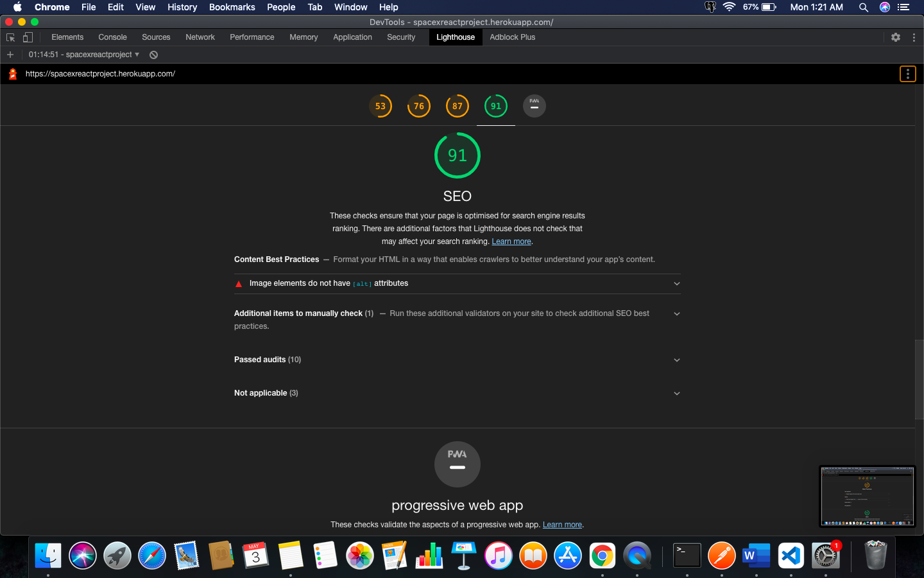Switch to the Console tab
Screen dimensions: 924x578
tap(112, 37)
